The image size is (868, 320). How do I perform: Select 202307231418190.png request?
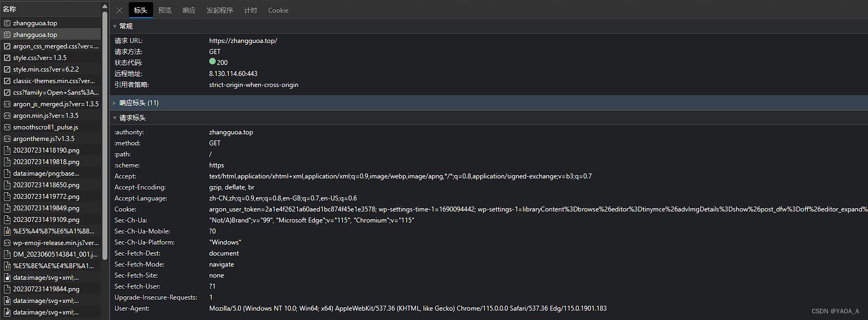tap(51, 150)
